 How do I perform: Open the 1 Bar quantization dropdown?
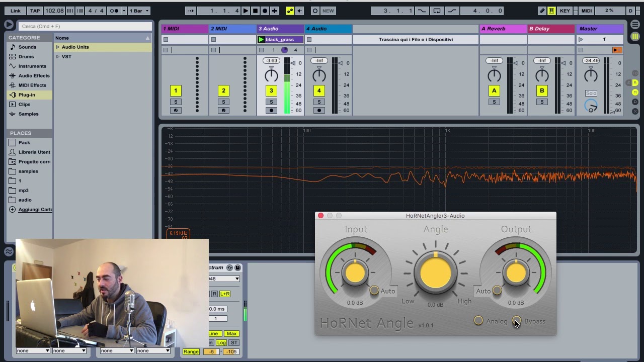[140, 11]
